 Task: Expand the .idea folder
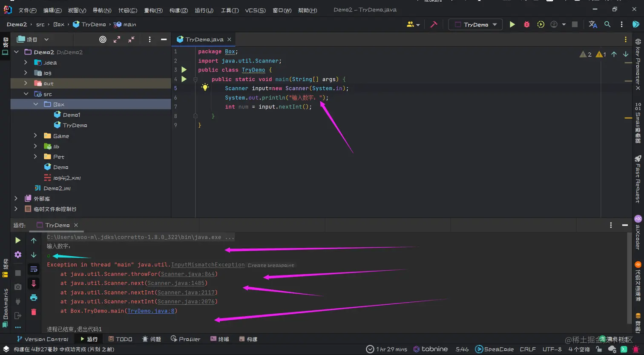pos(26,63)
